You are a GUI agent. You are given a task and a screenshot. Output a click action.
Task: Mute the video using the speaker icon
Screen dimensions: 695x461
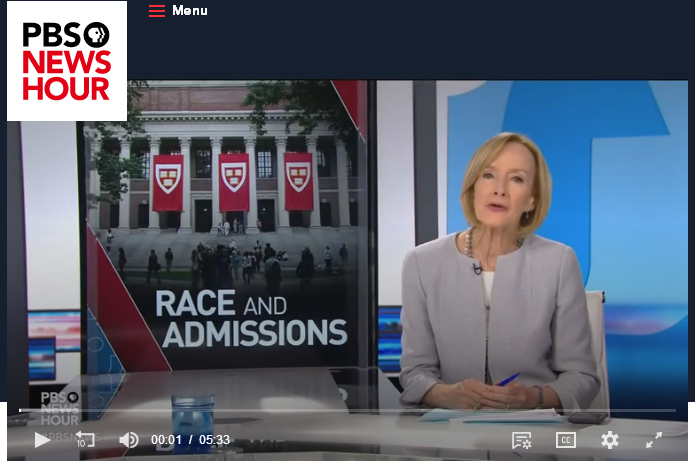pos(129,440)
